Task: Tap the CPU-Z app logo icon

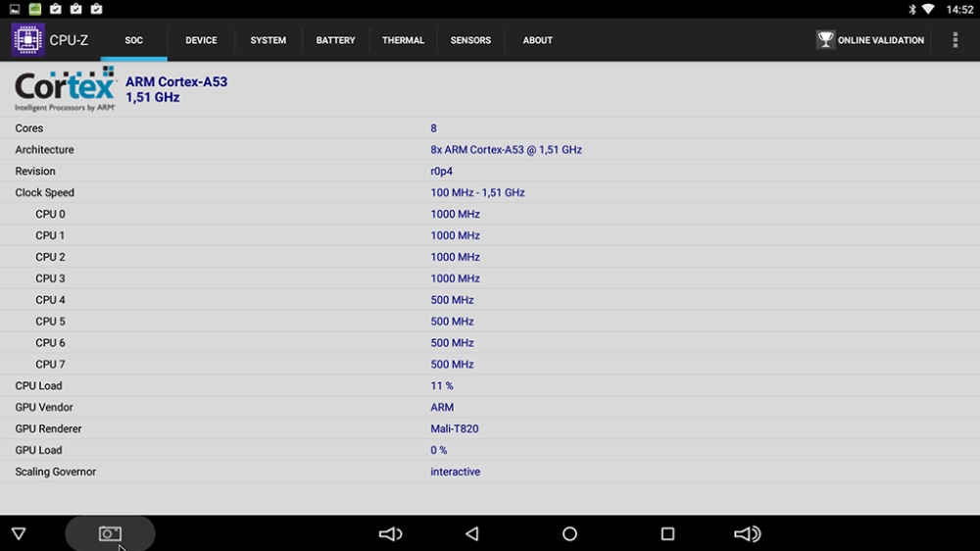Action: pos(27,39)
